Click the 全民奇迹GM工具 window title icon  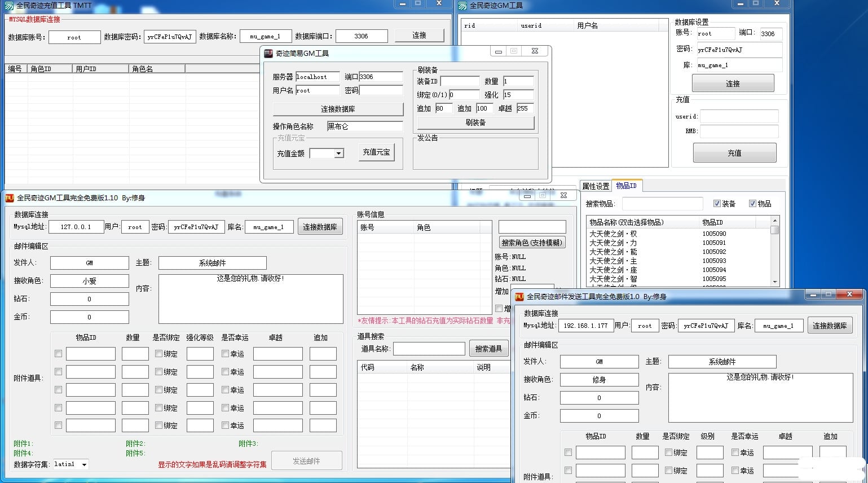(462, 5)
